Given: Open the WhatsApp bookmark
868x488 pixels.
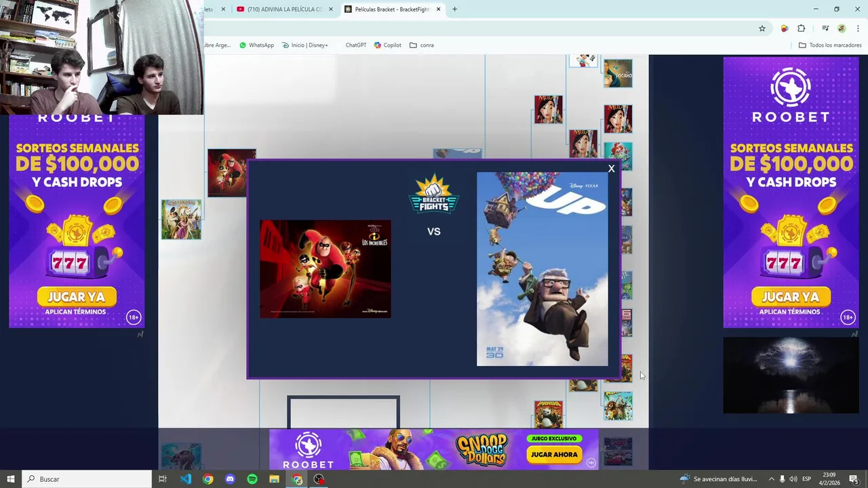Looking at the screenshot, I should 256,45.
